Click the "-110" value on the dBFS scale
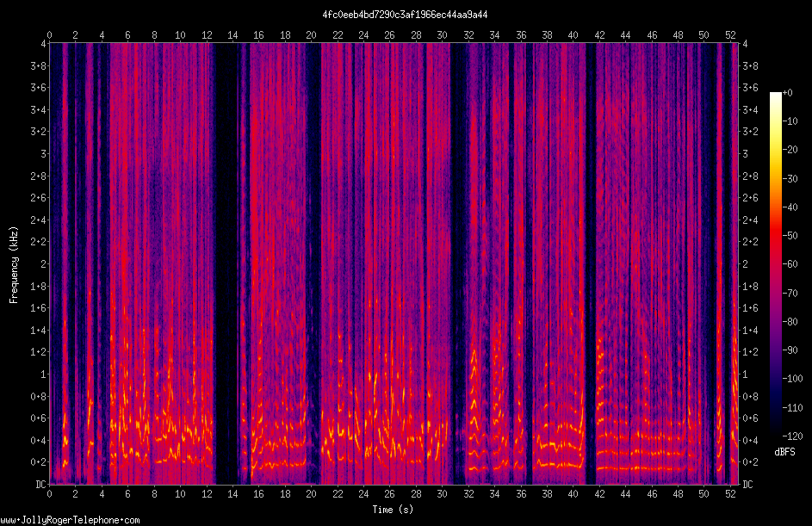812x526 pixels. [x=792, y=407]
